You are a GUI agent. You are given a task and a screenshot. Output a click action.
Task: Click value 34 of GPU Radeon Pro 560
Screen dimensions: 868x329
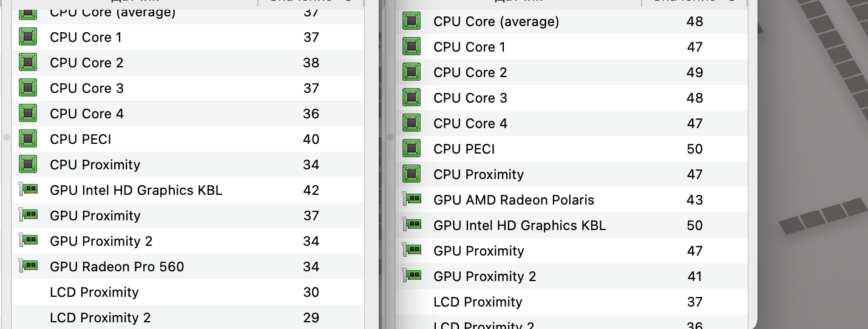[311, 266]
